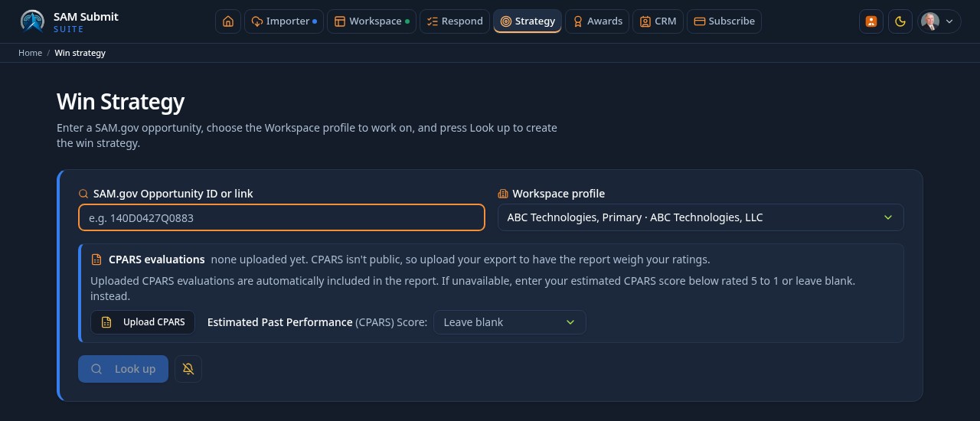The width and height of the screenshot is (980, 421).
Task: Open the Subscribe tab
Action: pyautogui.click(x=724, y=21)
